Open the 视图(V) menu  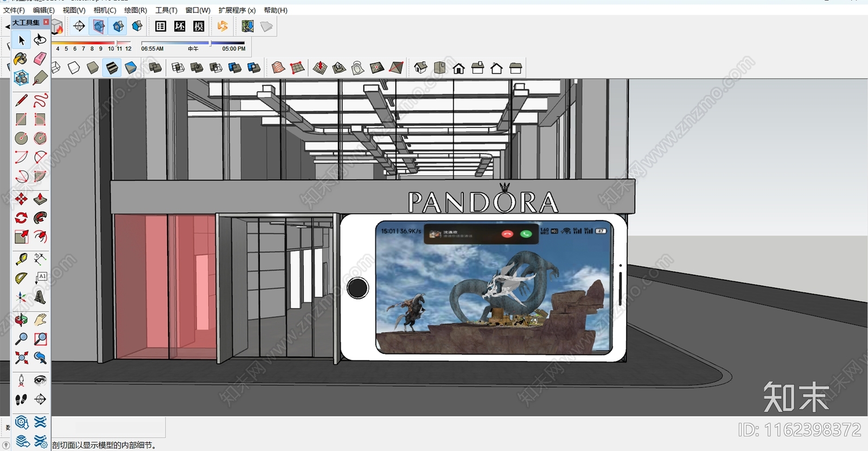74,10
